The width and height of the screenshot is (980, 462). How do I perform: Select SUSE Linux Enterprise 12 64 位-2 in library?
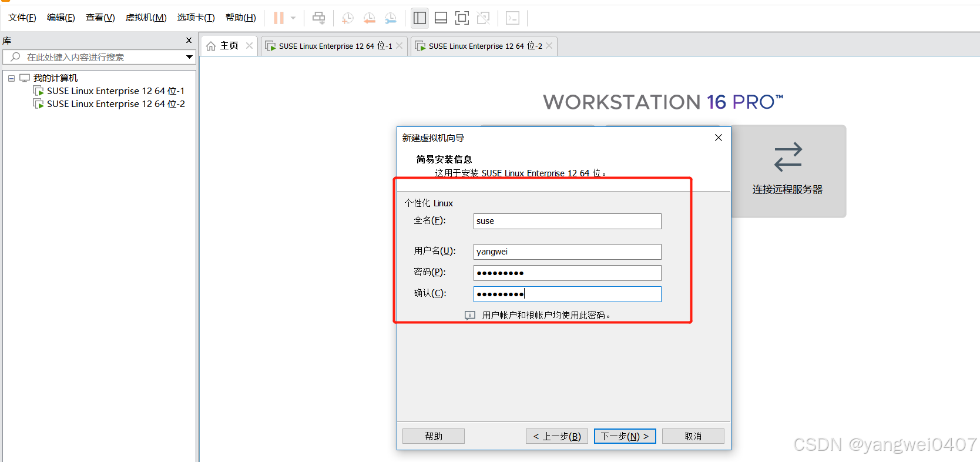(116, 104)
